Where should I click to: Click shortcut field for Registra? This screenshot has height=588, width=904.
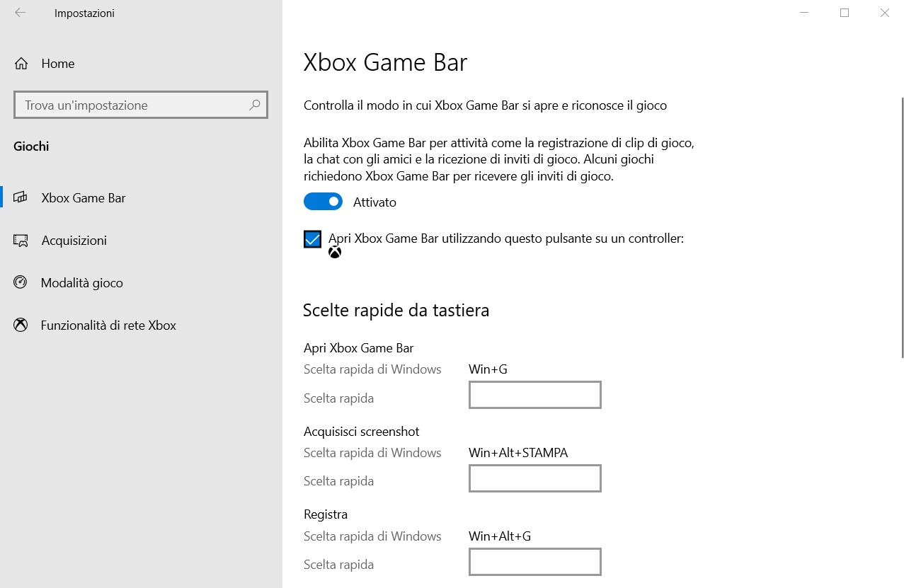tap(534, 562)
